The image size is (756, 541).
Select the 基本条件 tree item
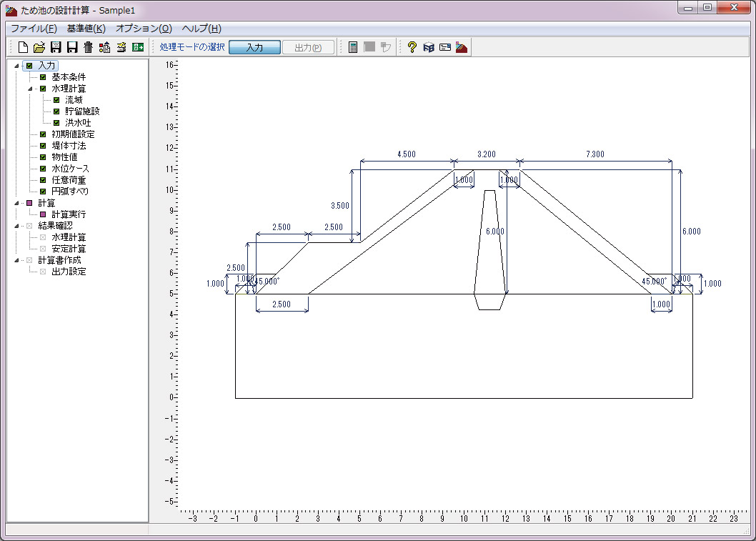[69, 77]
